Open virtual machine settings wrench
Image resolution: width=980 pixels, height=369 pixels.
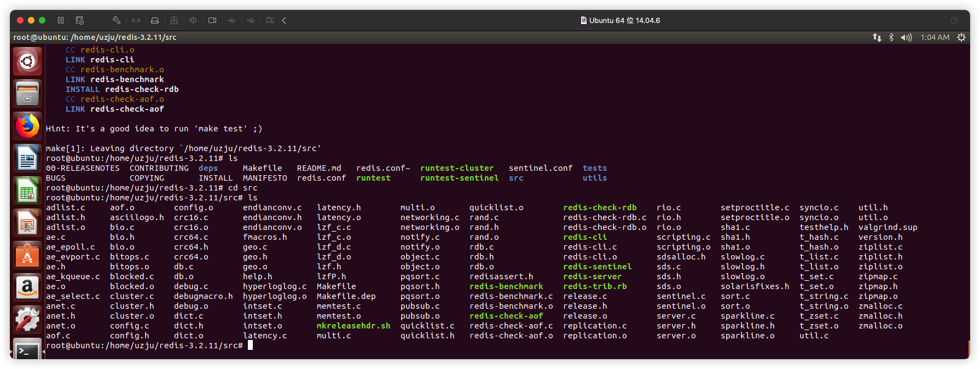pos(117,20)
